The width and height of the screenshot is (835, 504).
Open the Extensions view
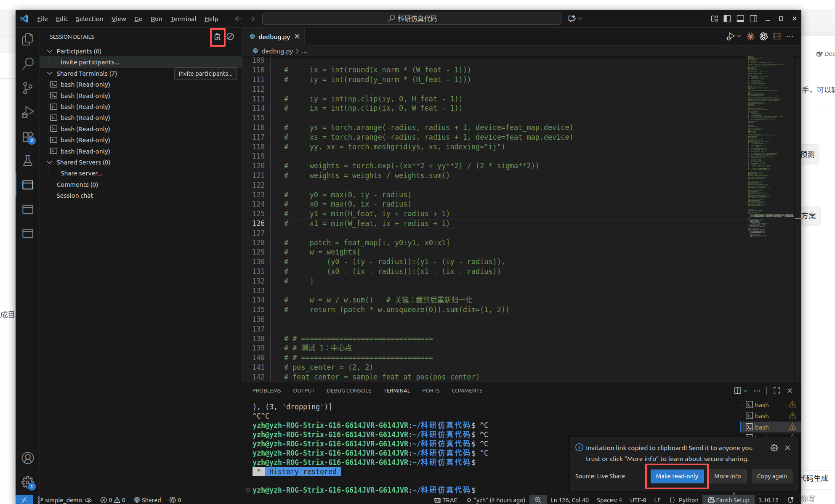pos(28,137)
